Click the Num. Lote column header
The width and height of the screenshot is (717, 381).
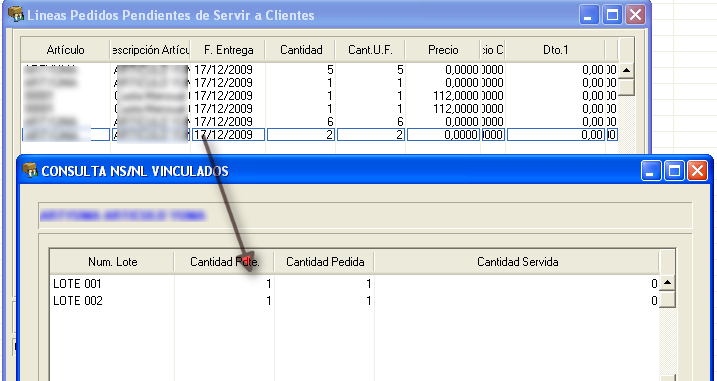tap(112, 262)
